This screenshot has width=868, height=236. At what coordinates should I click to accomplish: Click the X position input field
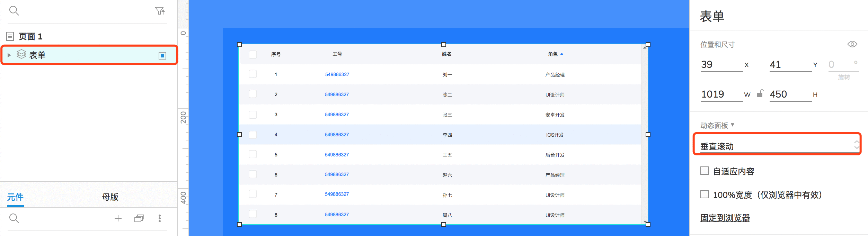click(x=722, y=64)
